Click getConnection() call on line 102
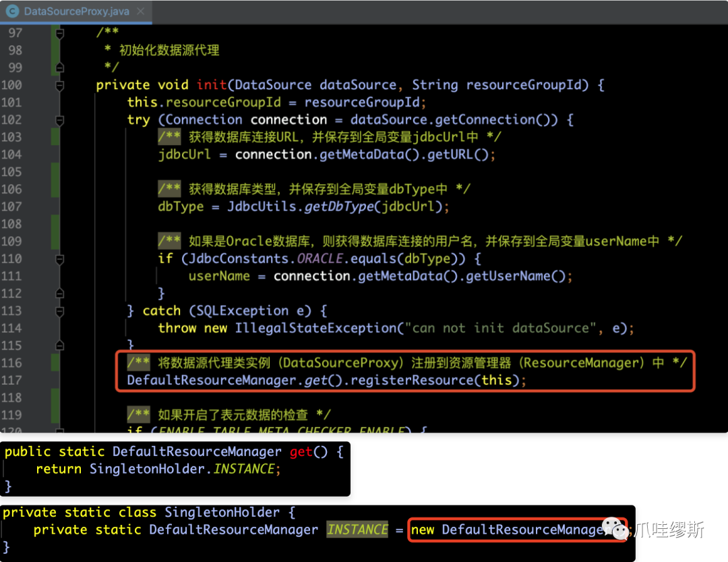The image size is (728, 562). pyautogui.click(x=496, y=120)
